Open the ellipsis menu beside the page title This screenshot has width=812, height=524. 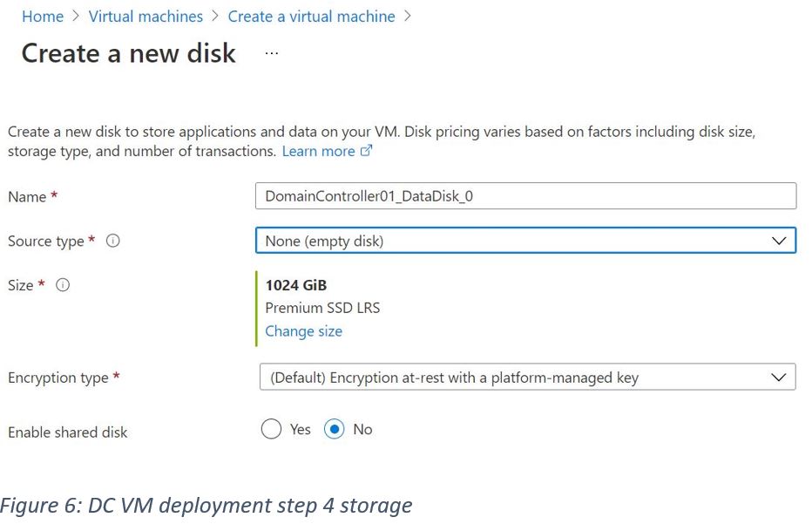coord(271,53)
